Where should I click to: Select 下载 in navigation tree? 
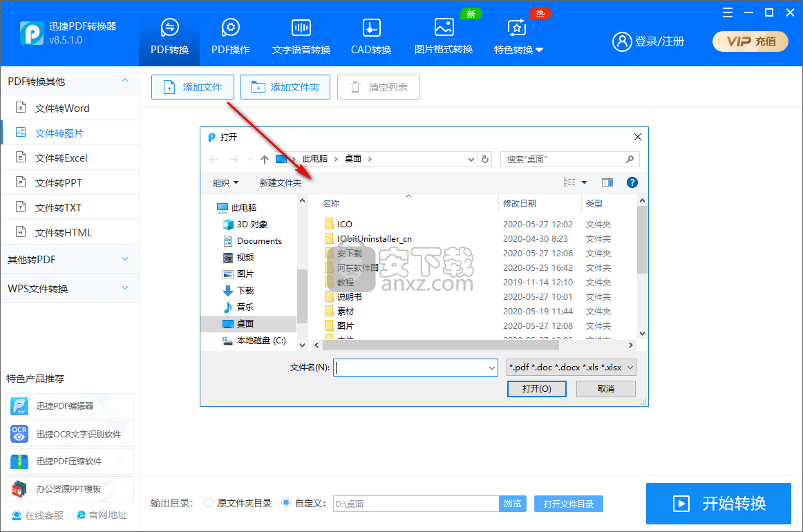[x=238, y=290]
